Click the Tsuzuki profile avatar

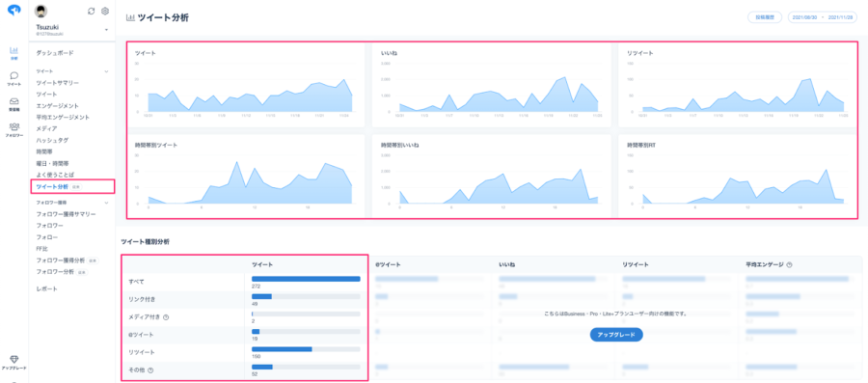tap(41, 11)
